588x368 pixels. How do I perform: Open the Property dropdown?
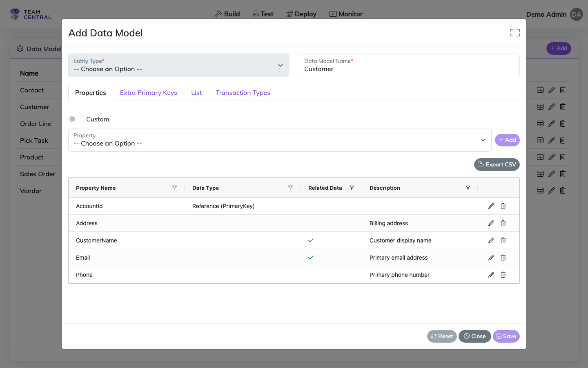pyautogui.click(x=280, y=140)
